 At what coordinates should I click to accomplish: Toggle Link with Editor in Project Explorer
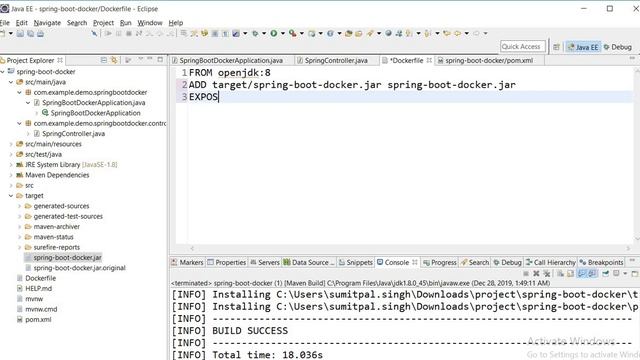[x=114, y=60]
